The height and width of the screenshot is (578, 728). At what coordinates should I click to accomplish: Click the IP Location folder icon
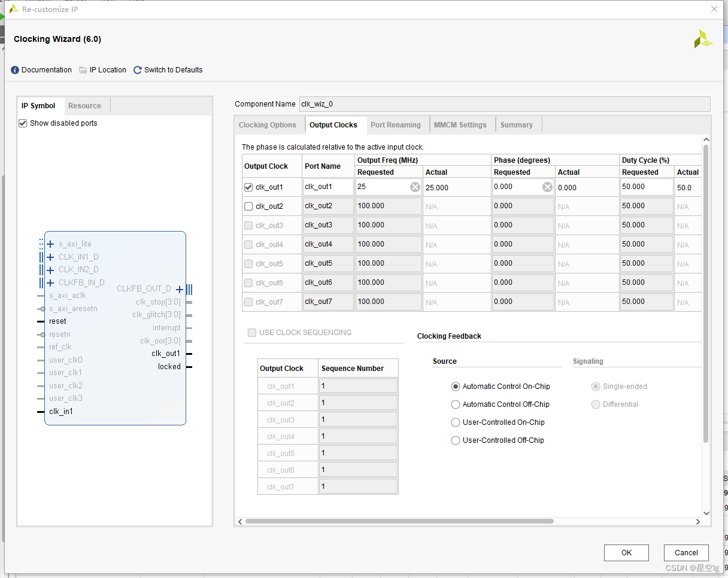tap(83, 70)
